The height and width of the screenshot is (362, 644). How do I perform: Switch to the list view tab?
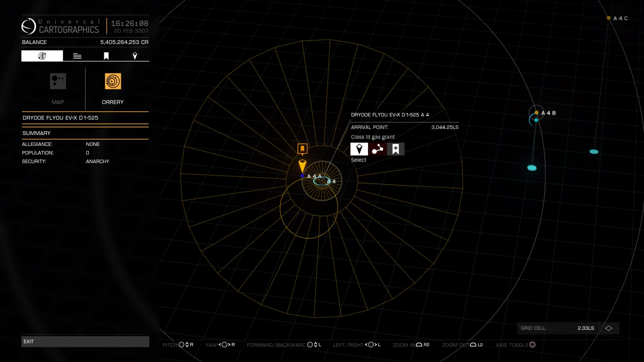click(77, 56)
